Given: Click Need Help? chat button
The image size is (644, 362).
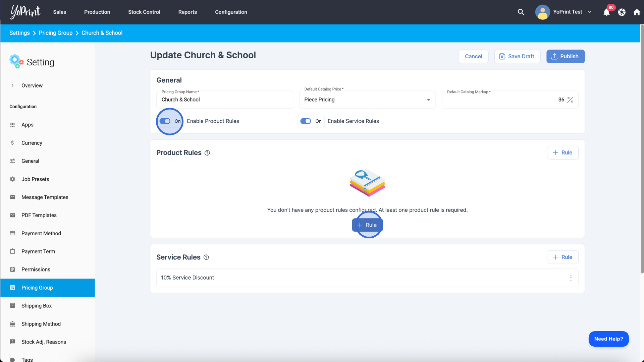Looking at the screenshot, I should (608, 339).
